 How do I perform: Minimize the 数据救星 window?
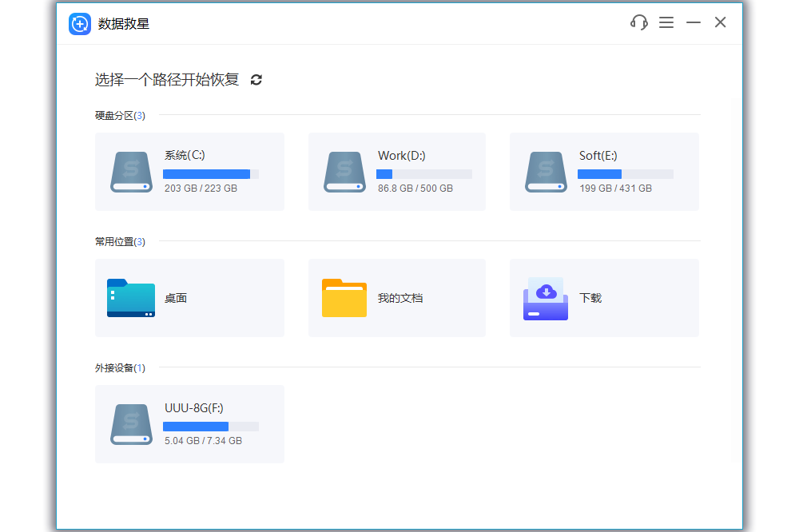(694, 22)
